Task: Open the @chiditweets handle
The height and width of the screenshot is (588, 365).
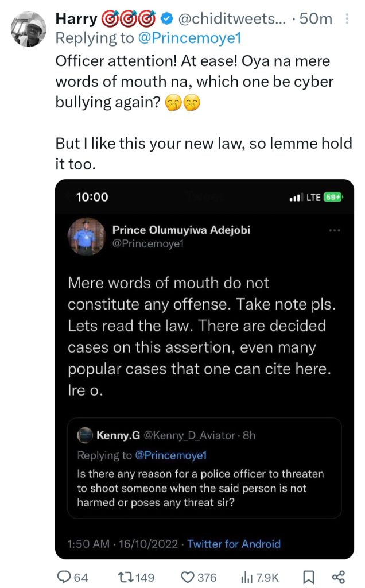Action: pyautogui.click(x=232, y=18)
